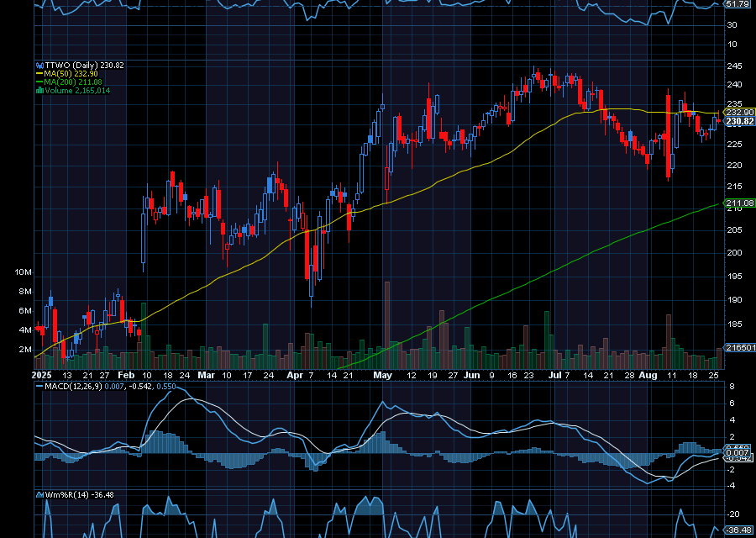This screenshot has height=538, width=756.
Task: Click the 6 label on MACD axis
Action: pos(732,403)
